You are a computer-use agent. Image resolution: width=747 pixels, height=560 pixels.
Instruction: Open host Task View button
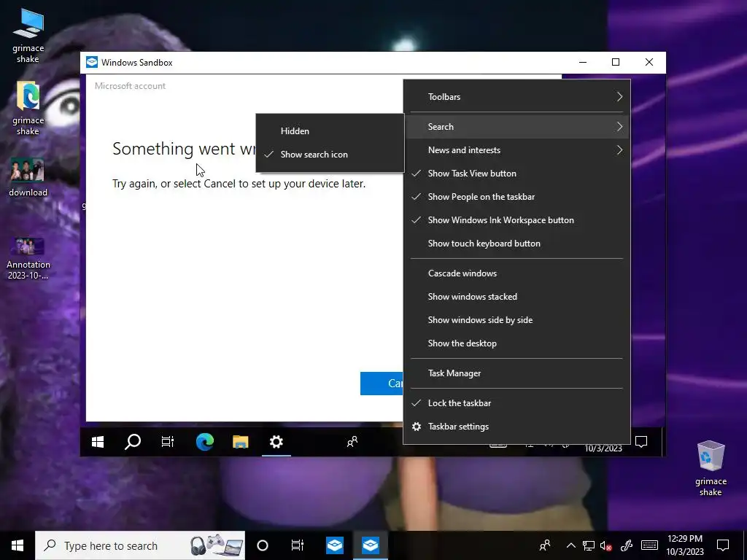[298, 545]
